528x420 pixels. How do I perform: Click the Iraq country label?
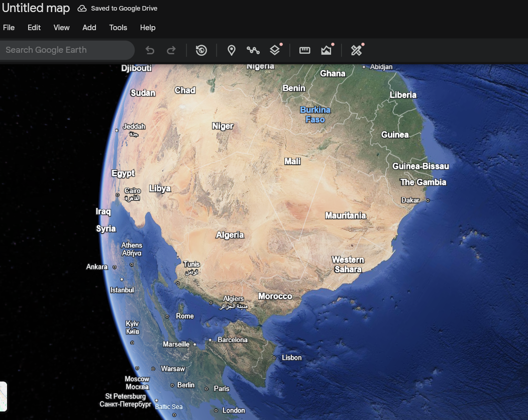[x=103, y=212]
